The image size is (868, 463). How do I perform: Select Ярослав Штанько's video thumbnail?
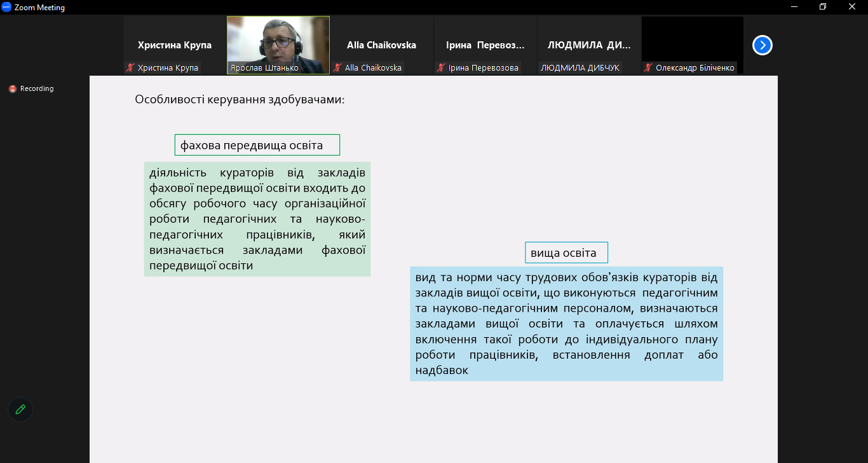click(x=278, y=45)
